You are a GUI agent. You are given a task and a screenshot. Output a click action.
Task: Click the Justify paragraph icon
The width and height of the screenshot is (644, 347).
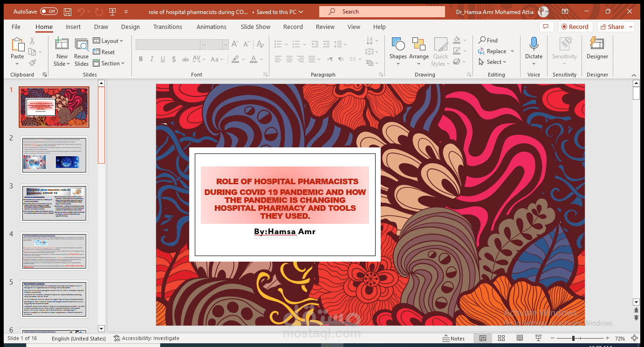pyautogui.click(x=312, y=59)
